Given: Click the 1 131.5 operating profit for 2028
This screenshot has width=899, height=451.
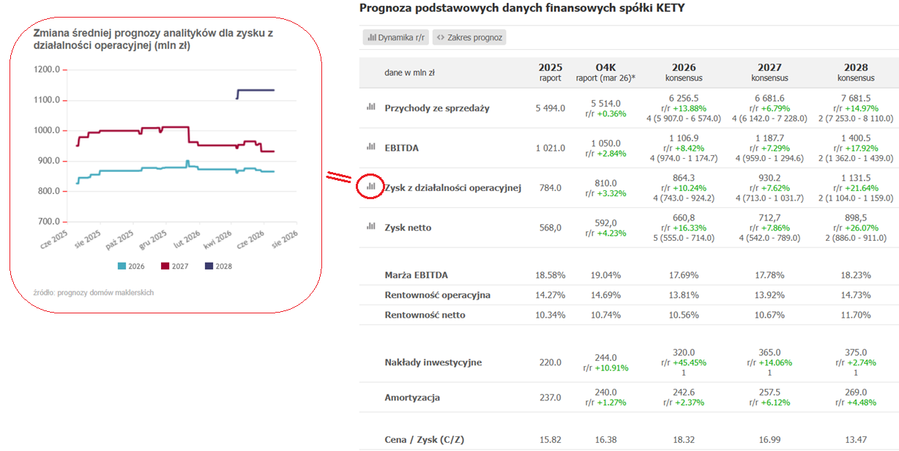Looking at the screenshot, I should pyautogui.click(x=856, y=178).
